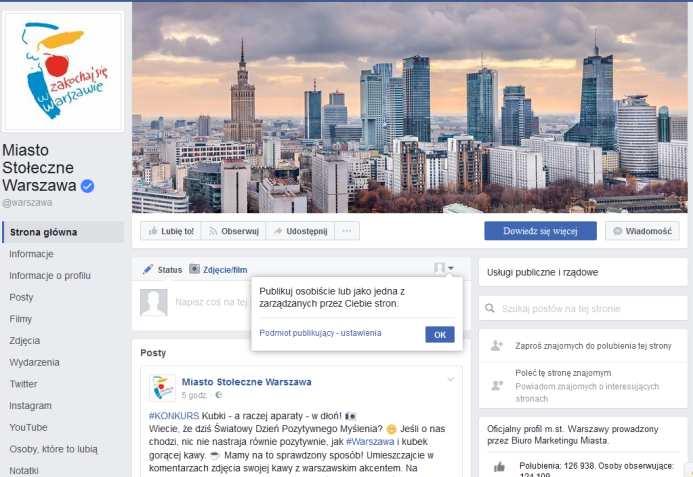Click OK in the publishing popup

coord(440,335)
